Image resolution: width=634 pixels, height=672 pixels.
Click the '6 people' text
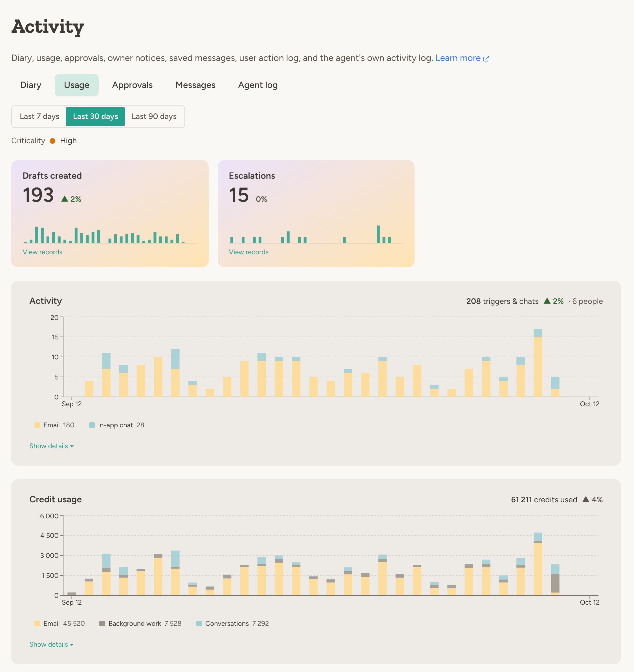coord(587,301)
